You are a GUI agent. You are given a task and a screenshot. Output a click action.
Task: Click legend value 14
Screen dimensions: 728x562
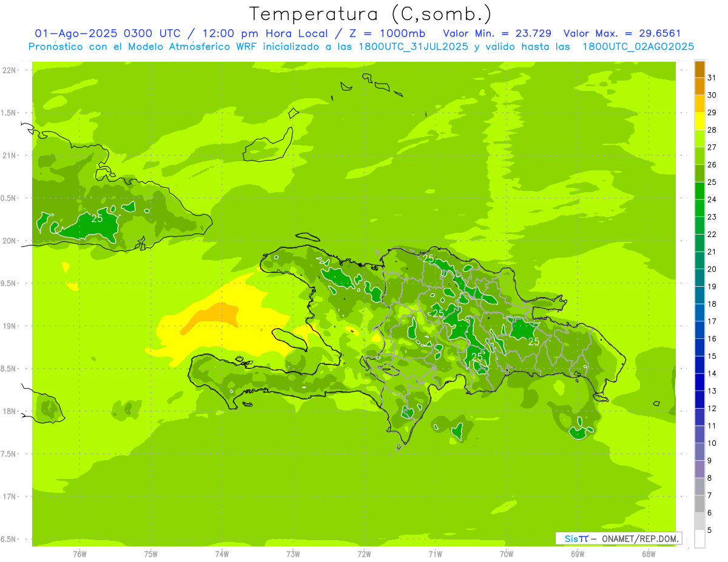712,373
